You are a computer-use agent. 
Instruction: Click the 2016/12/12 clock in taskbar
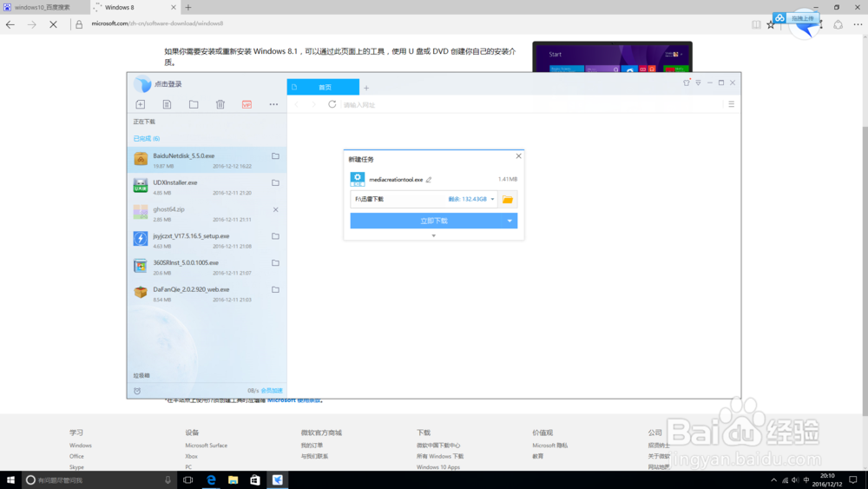tap(827, 480)
